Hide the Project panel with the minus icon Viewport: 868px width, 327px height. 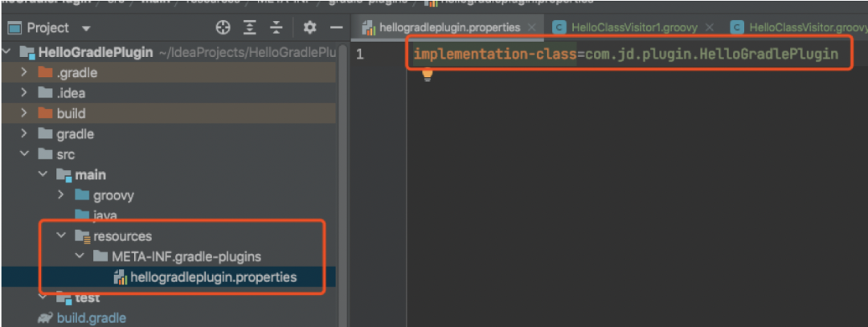click(337, 27)
